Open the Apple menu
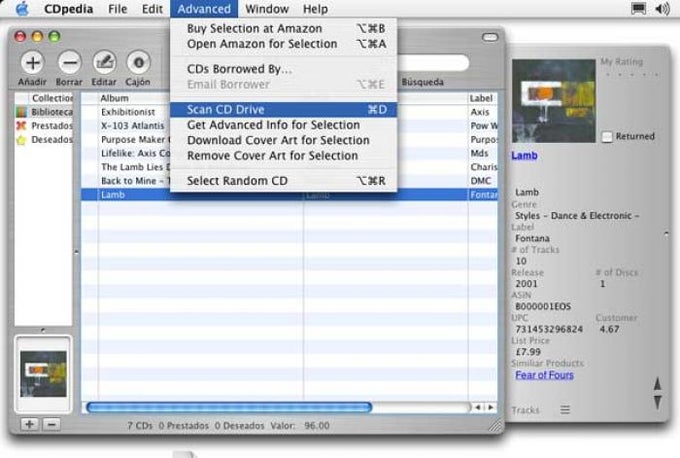The width and height of the screenshot is (680, 458). point(22,9)
